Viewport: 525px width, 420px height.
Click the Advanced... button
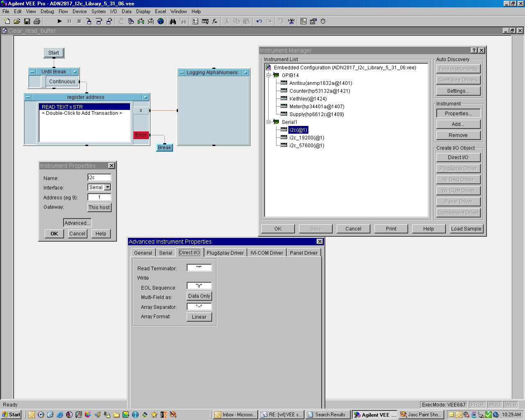point(77,223)
